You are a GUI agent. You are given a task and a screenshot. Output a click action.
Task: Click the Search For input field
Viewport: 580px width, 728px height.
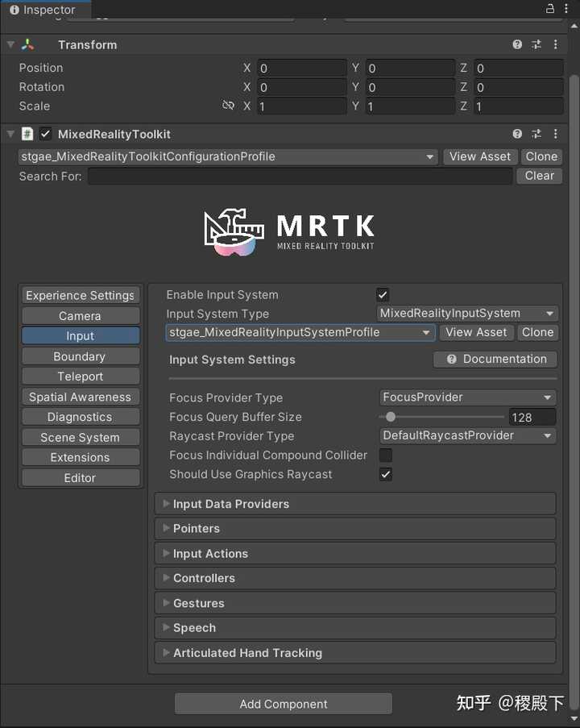coord(300,176)
